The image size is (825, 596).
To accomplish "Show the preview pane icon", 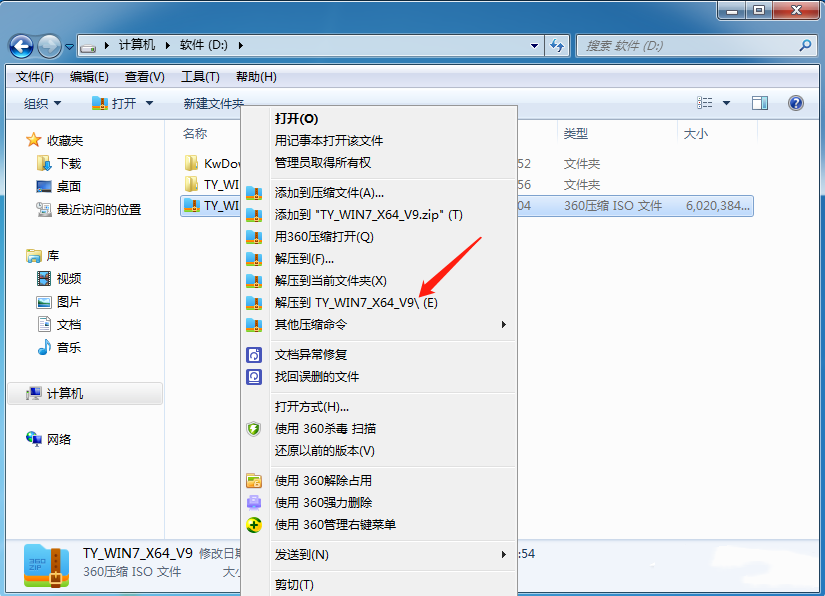I will [759, 102].
